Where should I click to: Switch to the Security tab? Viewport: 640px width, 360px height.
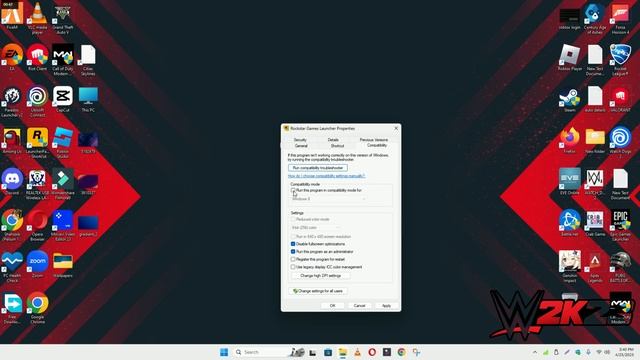[x=300, y=140]
